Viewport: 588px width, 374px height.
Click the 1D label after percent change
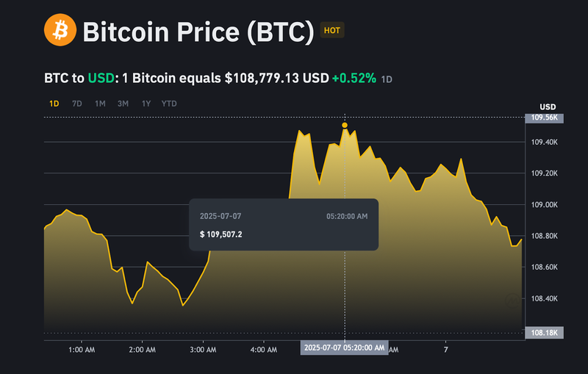pos(387,79)
